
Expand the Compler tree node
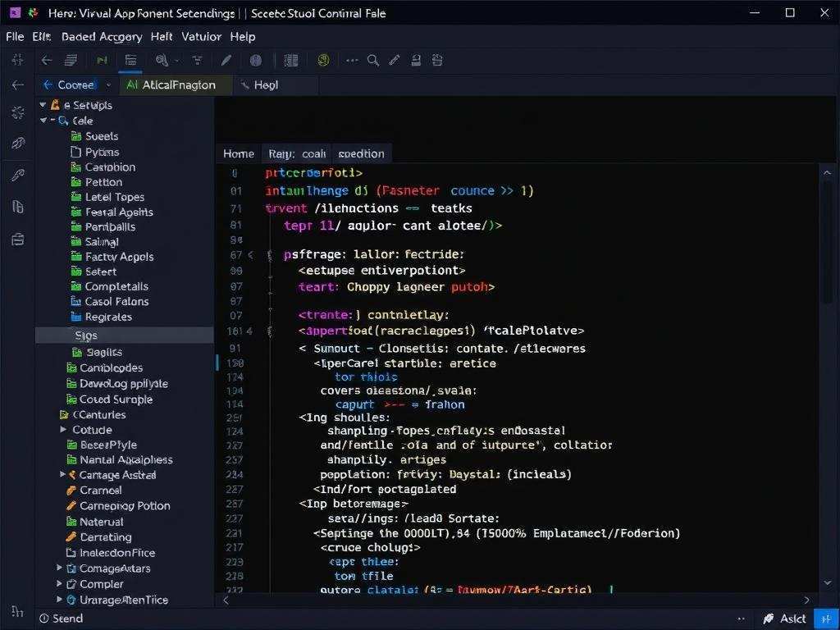click(x=60, y=584)
